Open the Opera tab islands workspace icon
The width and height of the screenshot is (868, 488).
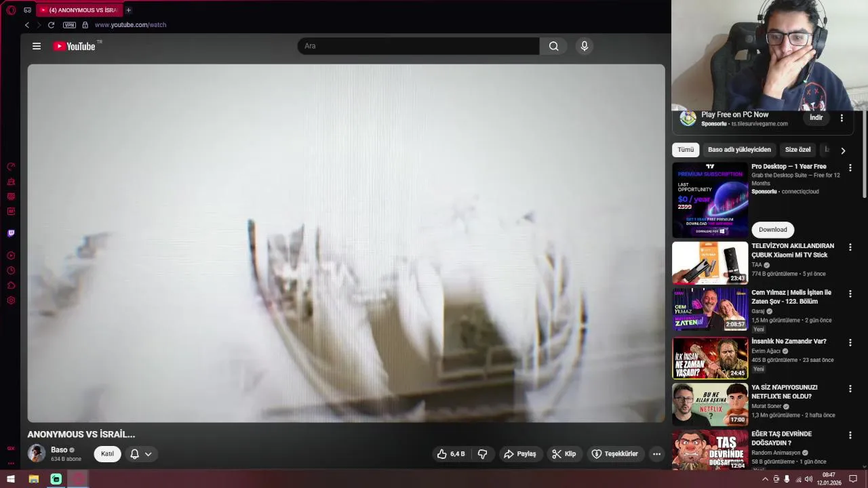click(27, 10)
